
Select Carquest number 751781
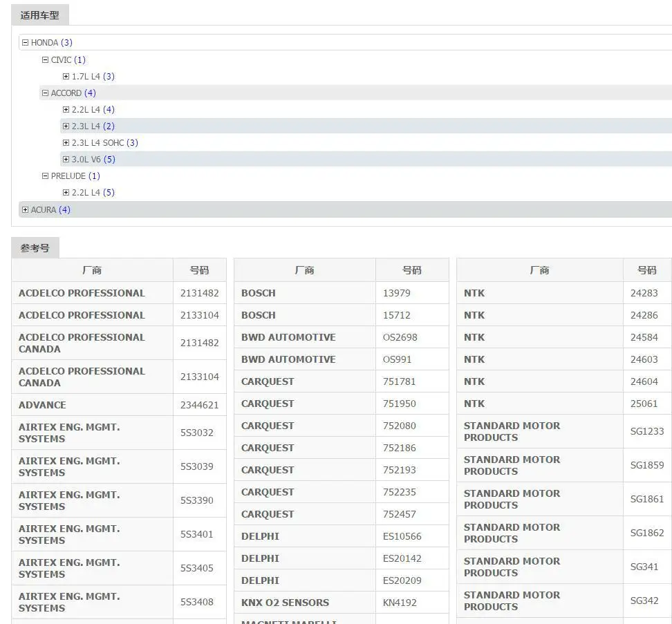[399, 381]
